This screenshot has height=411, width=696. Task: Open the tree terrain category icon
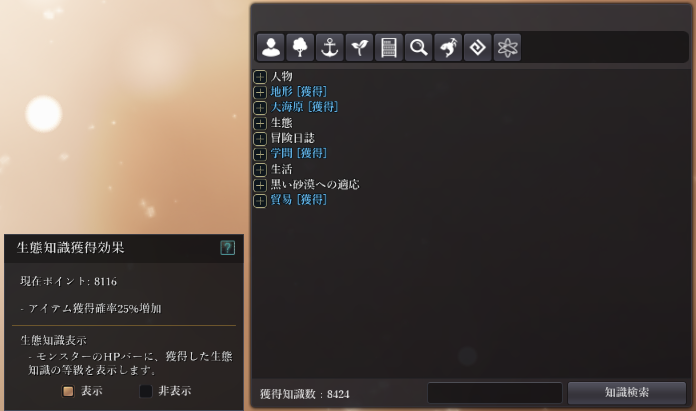pyautogui.click(x=300, y=47)
